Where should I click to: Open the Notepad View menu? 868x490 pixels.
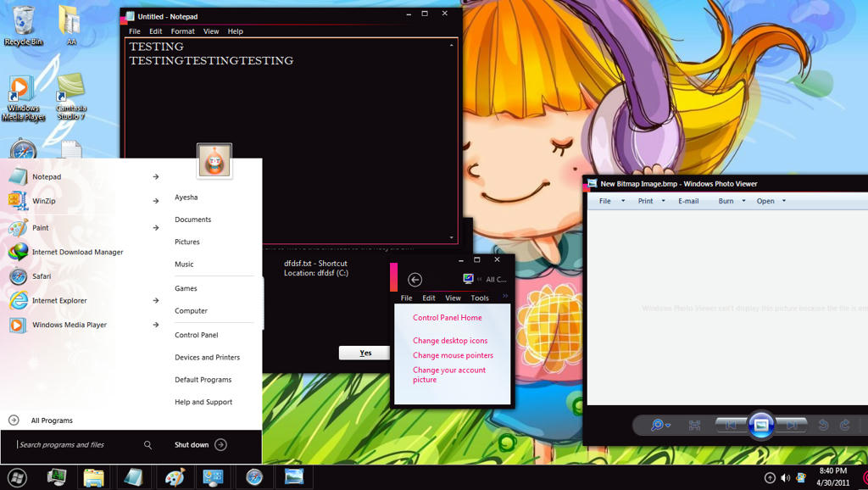[x=211, y=31]
